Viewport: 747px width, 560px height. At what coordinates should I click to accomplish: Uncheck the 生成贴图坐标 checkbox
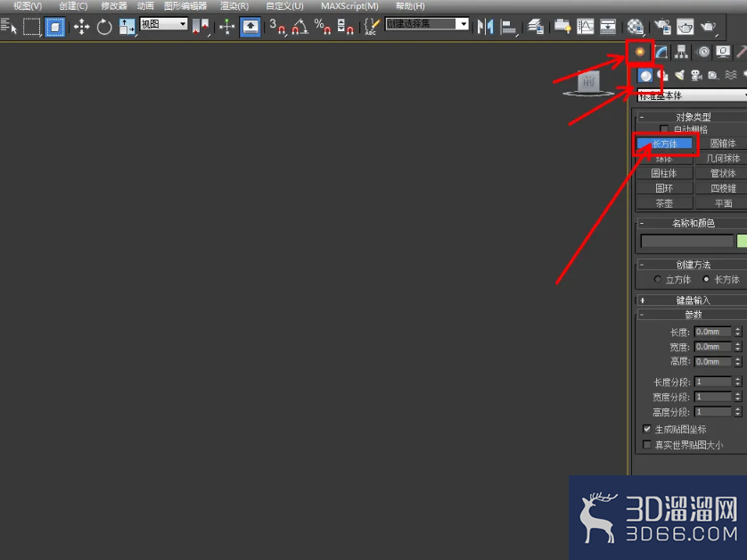[647, 429]
